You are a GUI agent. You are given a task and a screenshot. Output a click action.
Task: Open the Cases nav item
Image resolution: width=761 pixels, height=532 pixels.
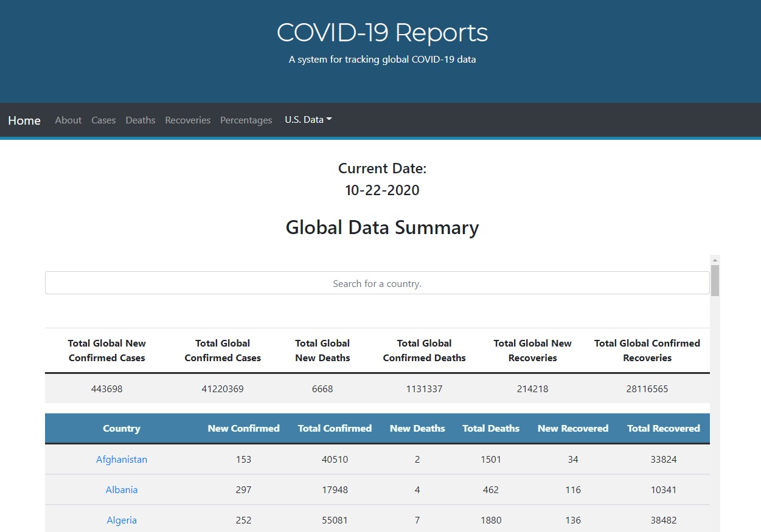pyautogui.click(x=103, y=120)
